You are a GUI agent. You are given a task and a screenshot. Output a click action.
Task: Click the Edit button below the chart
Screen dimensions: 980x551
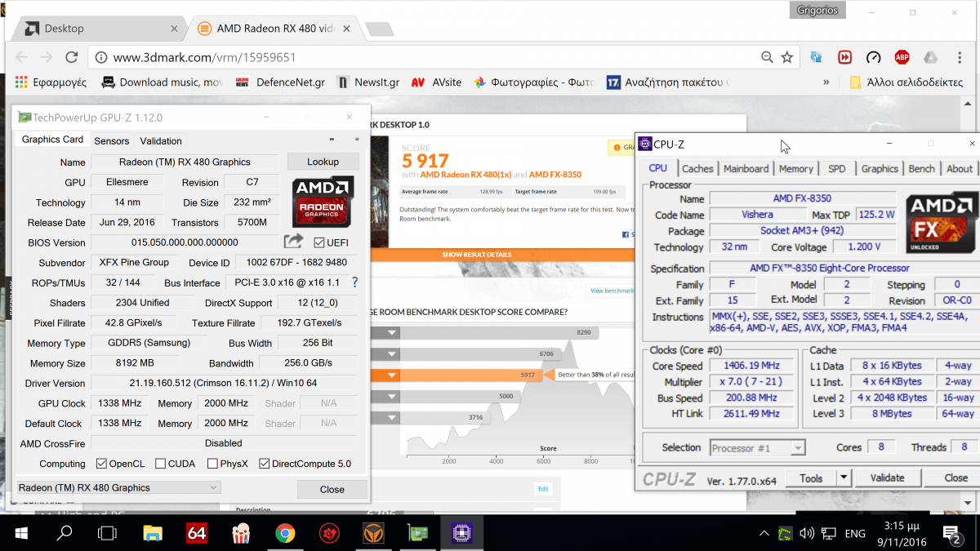pyautogui.click(x=543, y=489)
